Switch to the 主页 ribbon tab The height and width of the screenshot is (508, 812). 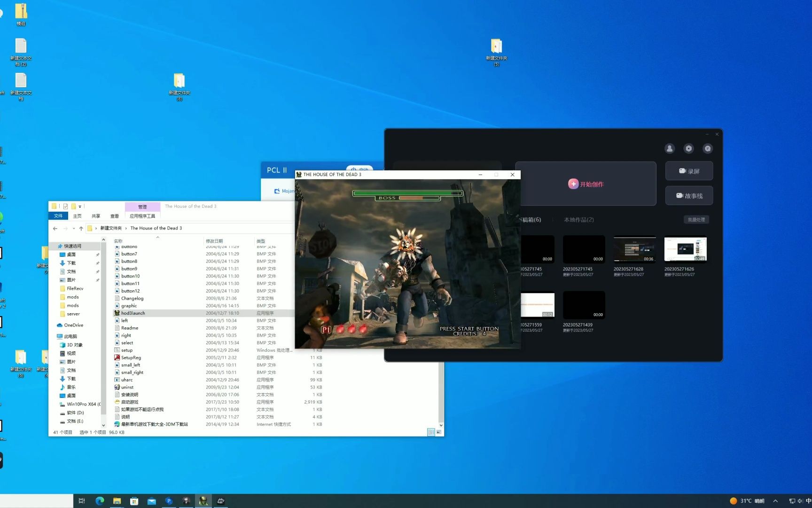point(77,216)
